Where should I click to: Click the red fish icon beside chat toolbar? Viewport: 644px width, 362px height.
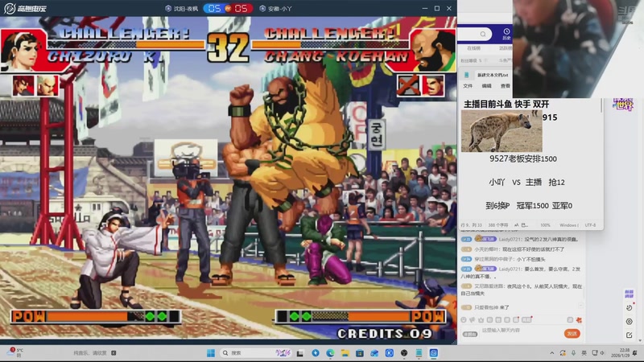(x=579, y=319)
